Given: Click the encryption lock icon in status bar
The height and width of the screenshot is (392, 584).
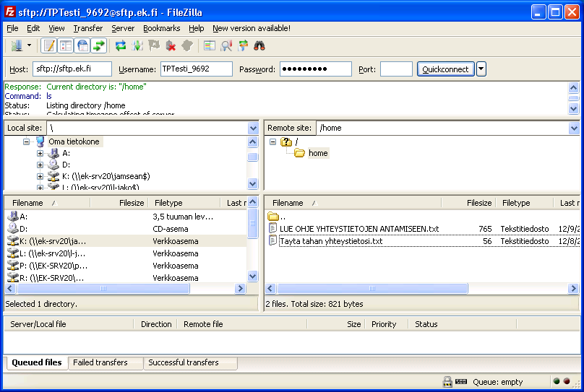Looking at the screenshot, I should coord(447,382).
